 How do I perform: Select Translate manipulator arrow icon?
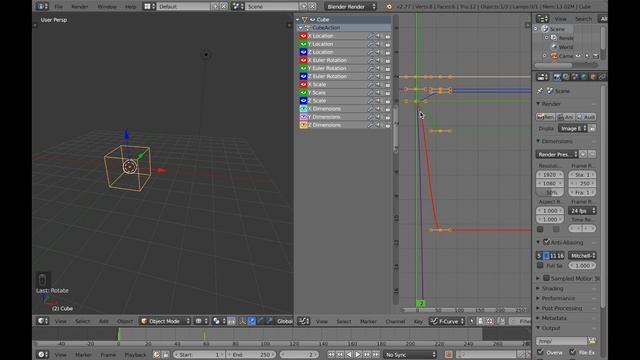251,321
